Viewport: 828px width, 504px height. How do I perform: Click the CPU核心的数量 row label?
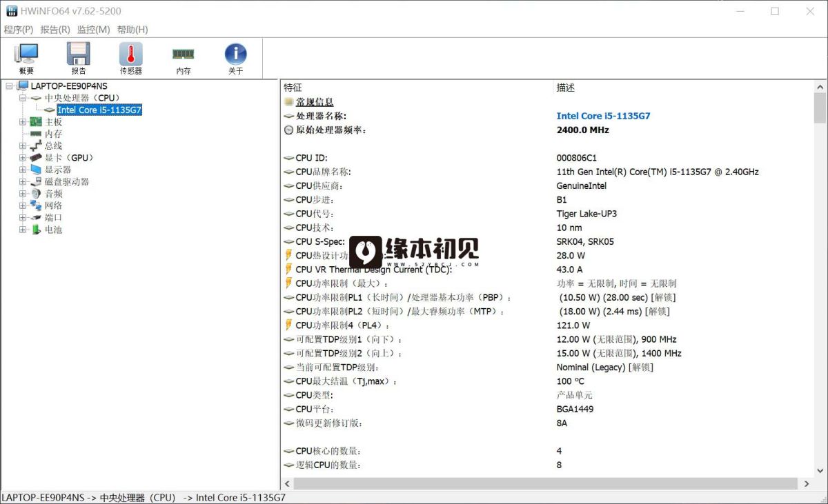[327, 451]
